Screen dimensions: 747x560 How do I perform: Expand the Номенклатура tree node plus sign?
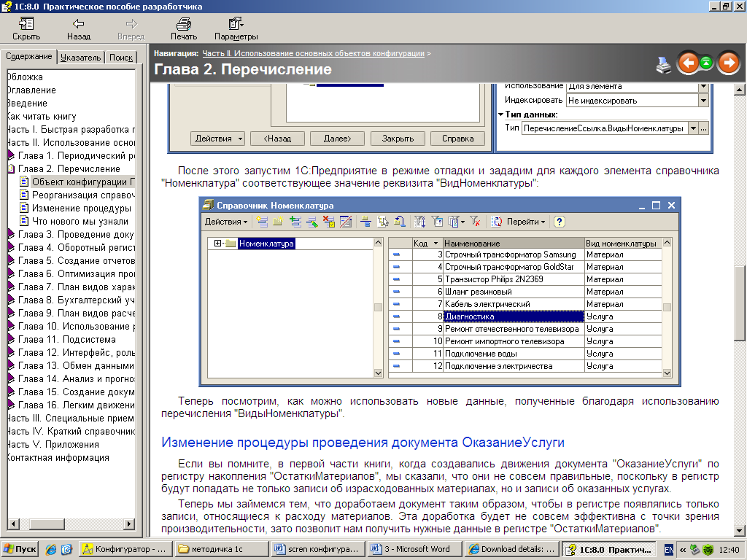[x=217, y=244]
